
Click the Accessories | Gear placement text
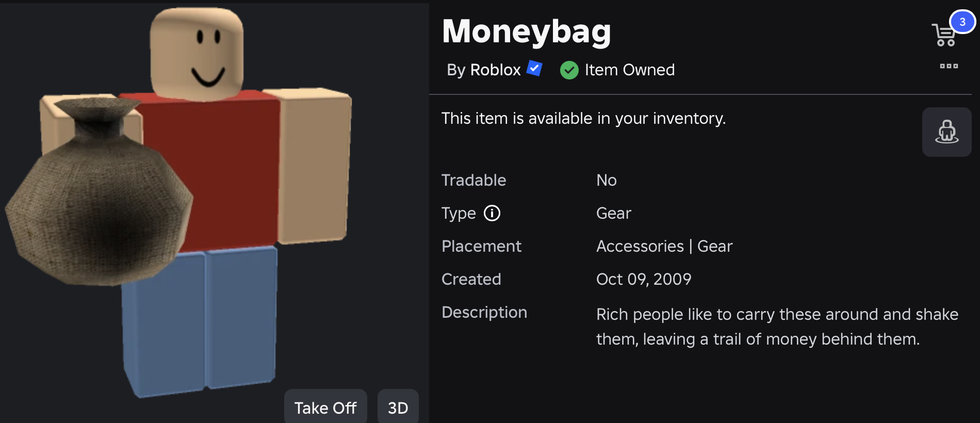point(664,246)
